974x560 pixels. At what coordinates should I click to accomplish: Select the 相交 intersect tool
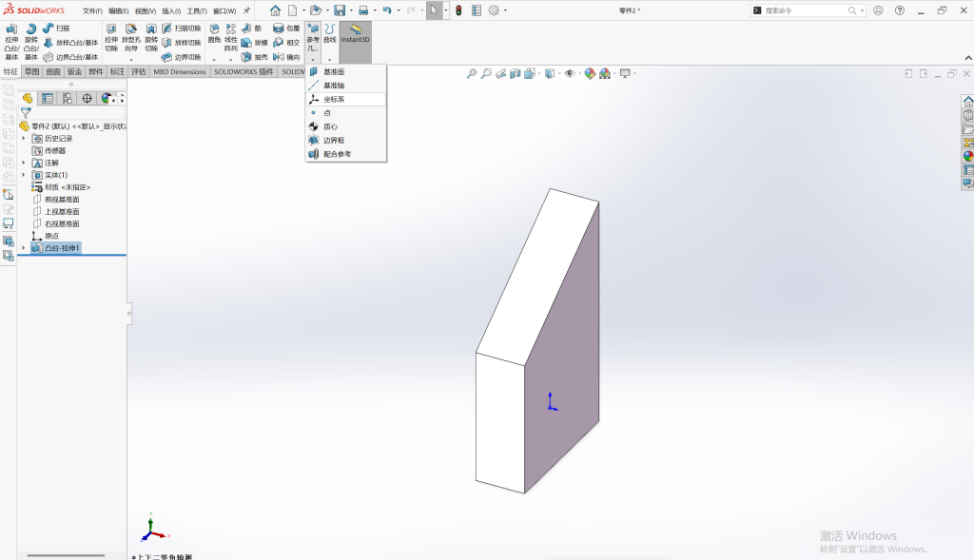click(x=286, y=43)
